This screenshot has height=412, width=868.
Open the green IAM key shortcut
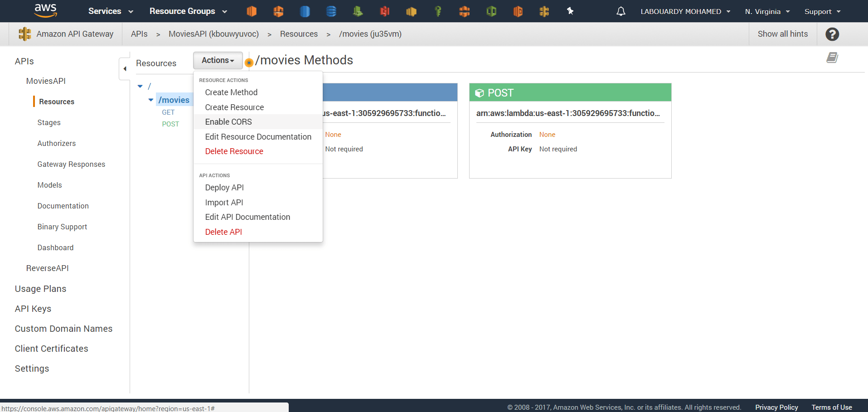(438, 11)
